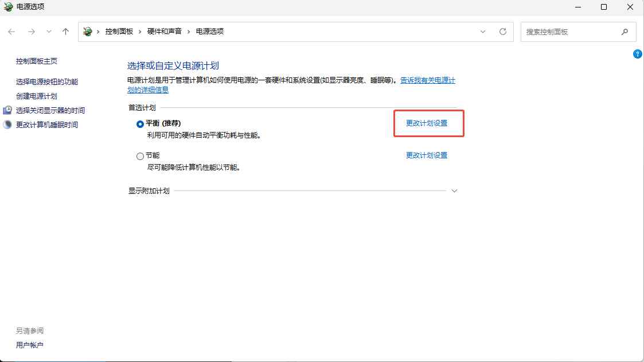The width and height of the screenshot is (644, 362).
Task: Open the address bar history dropdown
Action: point(483,32)
